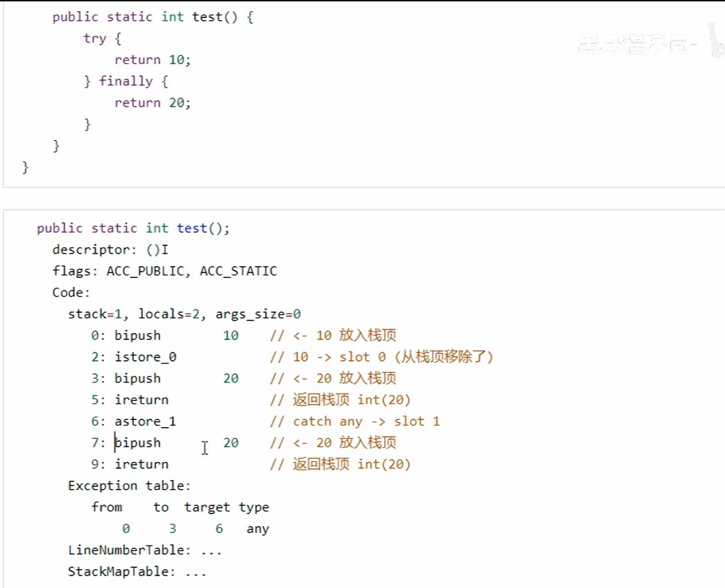Click the comment '// <- 10 放入栈顶'

click(x=333, y=336)
